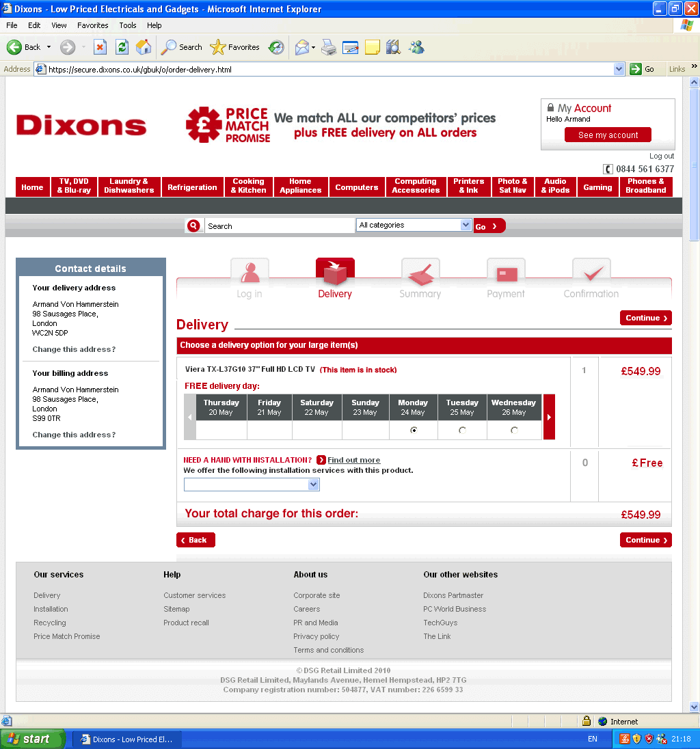Click the vertical scrollbar down arrow

click(695, 707)
